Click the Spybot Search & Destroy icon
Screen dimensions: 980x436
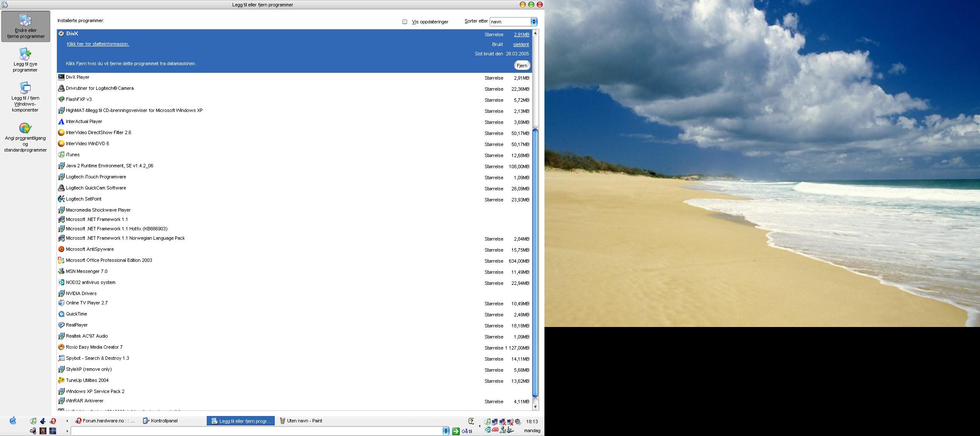tap(61, 358)
